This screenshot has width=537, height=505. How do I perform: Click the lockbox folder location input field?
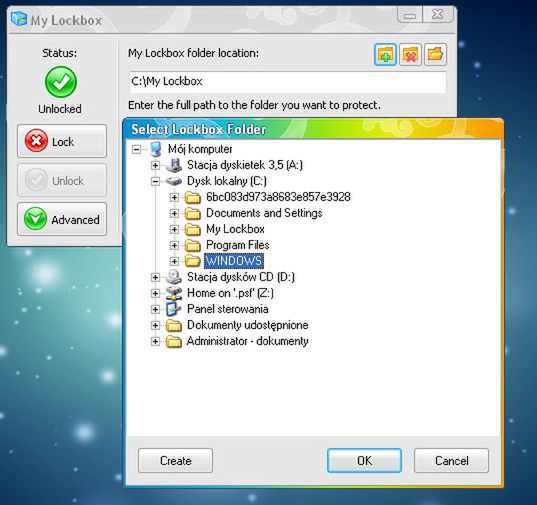click(x=288, y=82)
